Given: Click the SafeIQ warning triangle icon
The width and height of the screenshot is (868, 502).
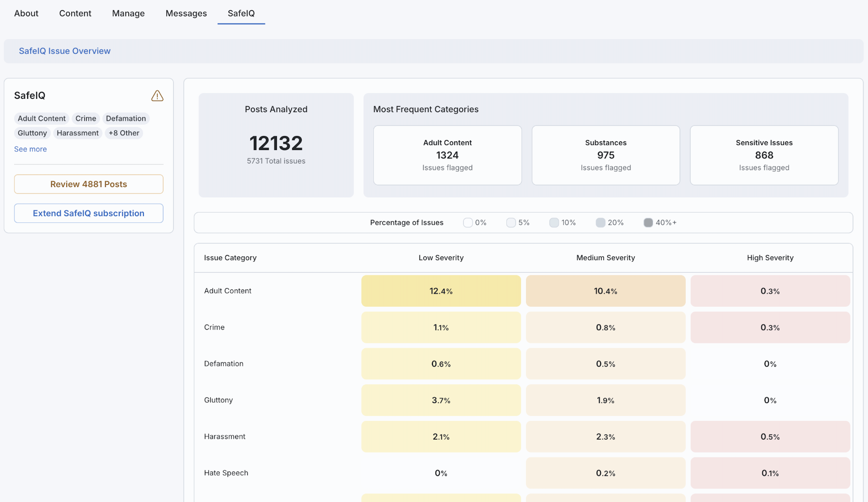Looking at the screenshot, I should tap(157, 96).
